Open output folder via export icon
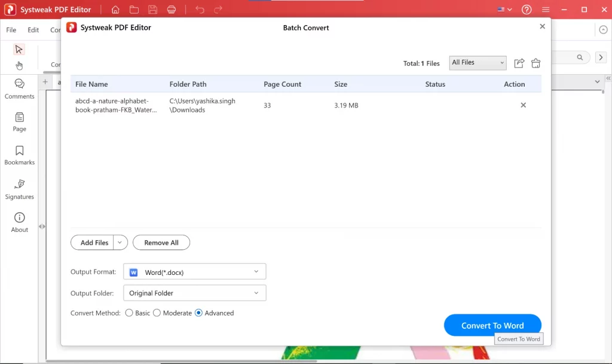Screen dimensions: 612x364 click(x=519, y=63)
